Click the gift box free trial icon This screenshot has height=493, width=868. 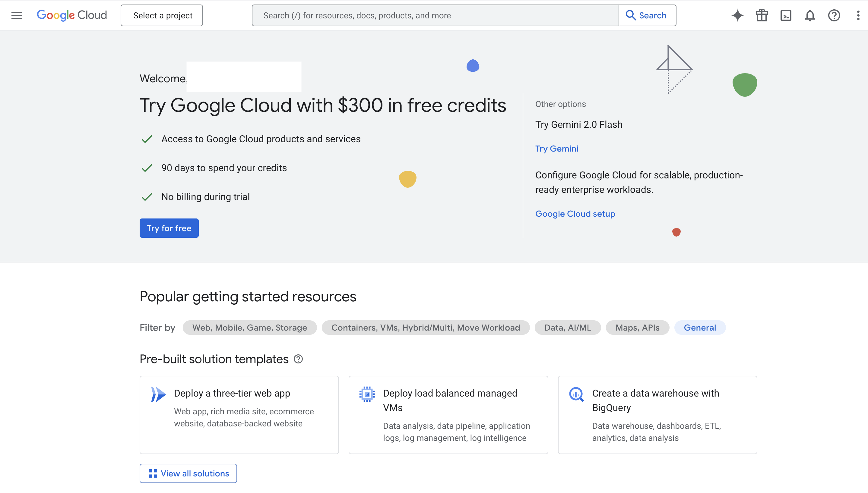pyautogui.click(x=762, y=15)
